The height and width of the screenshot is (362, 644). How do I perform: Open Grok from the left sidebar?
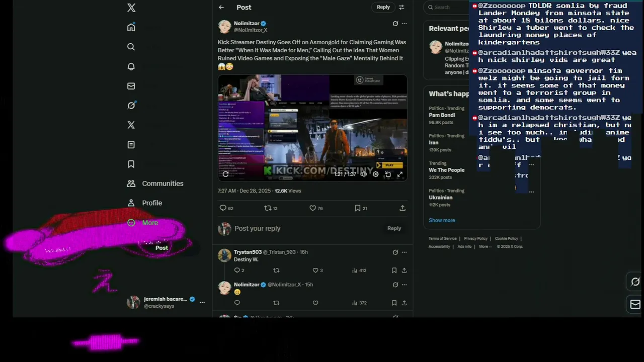coord(131,105)
